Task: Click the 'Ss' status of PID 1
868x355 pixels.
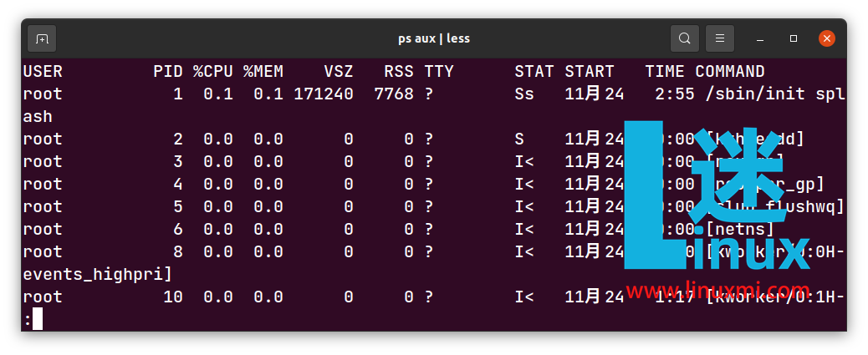Action: tap(525, 94)
